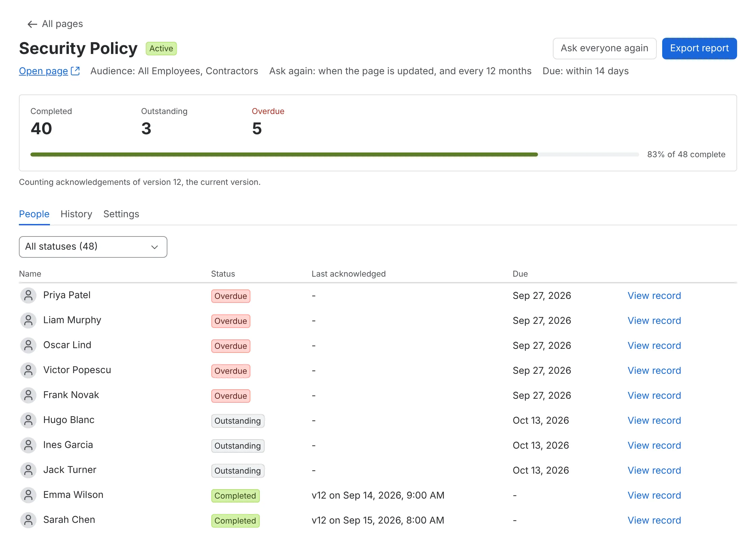Follow the Open page link
Image resolution: width=756 pixels, height=533 pixels.
point(44,71)
